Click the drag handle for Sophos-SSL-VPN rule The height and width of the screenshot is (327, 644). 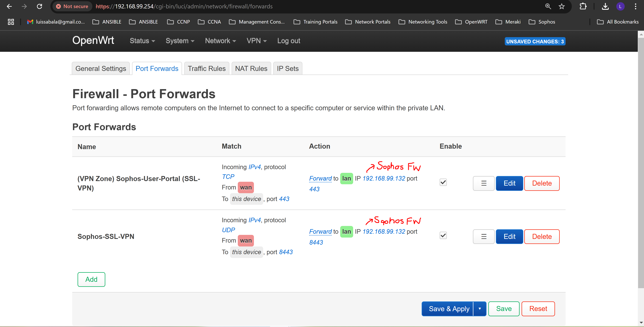[x=483, y=236]
